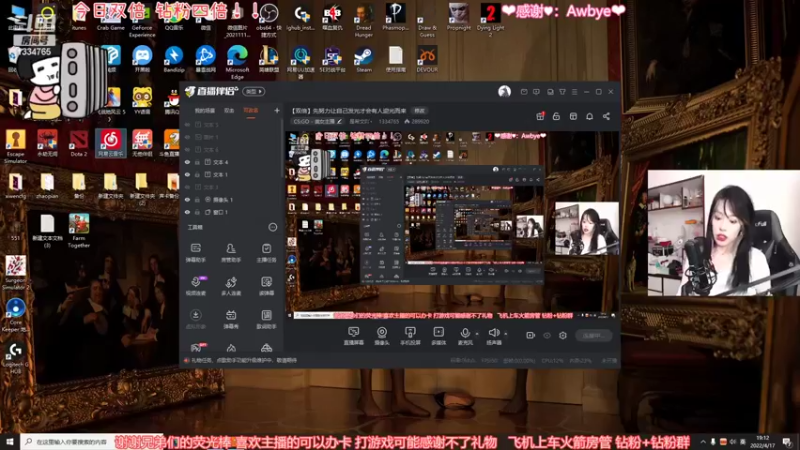Expand the toolbox more-options circle button

point(272,227)
